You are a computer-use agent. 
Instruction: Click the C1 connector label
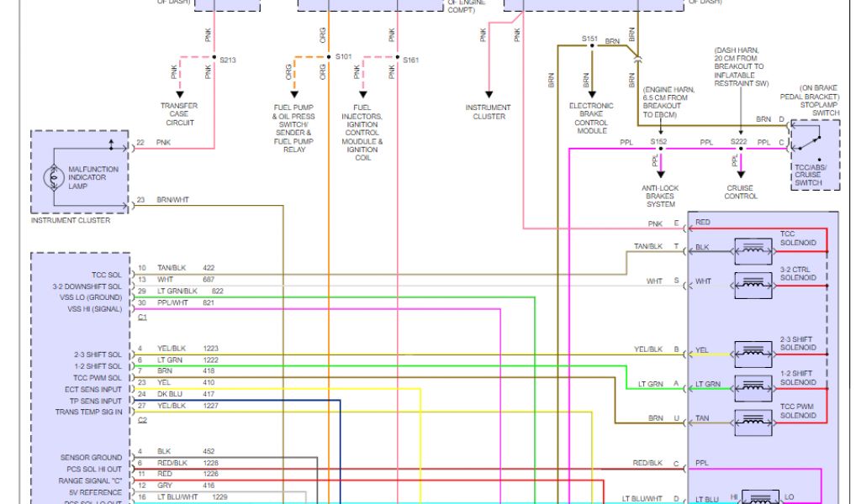(x=142, y=318)
